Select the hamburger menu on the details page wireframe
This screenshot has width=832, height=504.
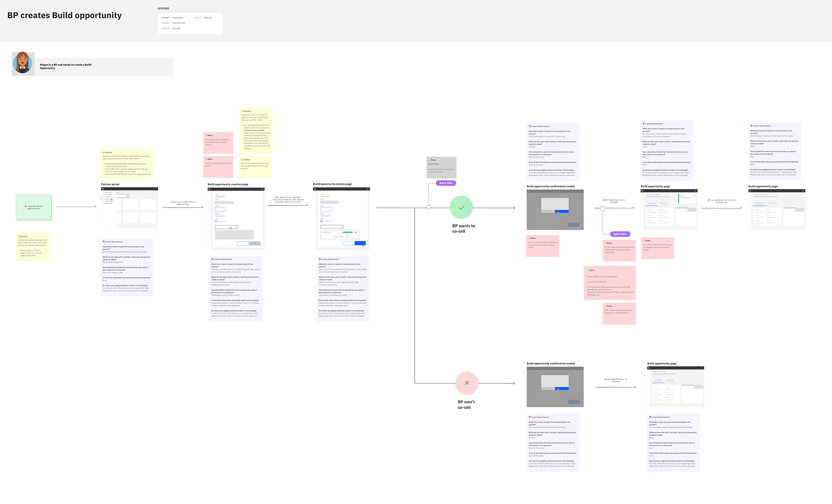pyautogui.click(x=315, y=189)
